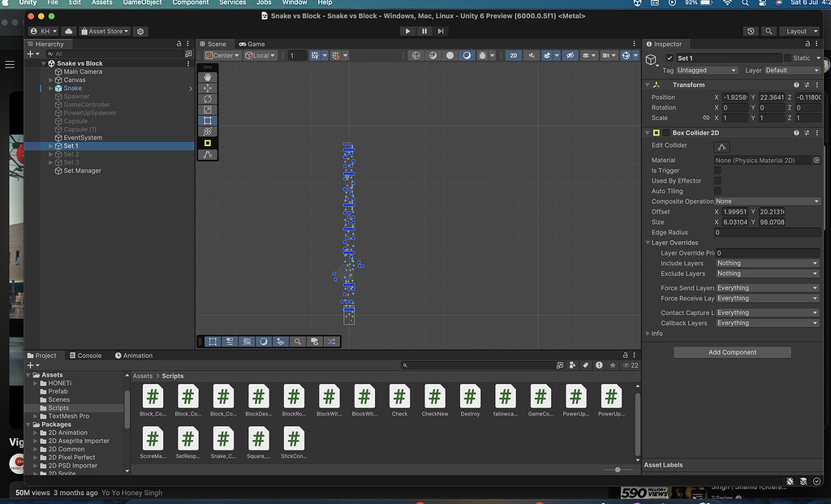Expand Set 2 in the Hierarchy
This screenshot has height=504, width=831.
point(50,153)
